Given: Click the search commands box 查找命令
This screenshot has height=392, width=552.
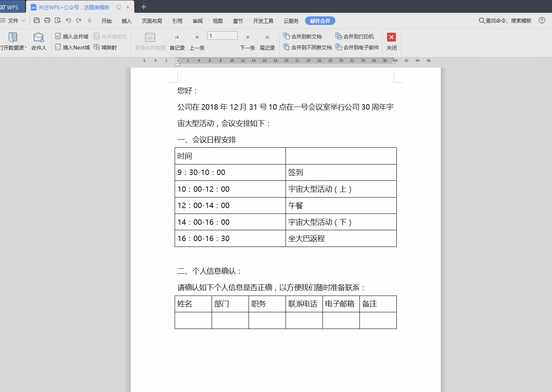Looking at the screenshot, I should tap(505, 21).
